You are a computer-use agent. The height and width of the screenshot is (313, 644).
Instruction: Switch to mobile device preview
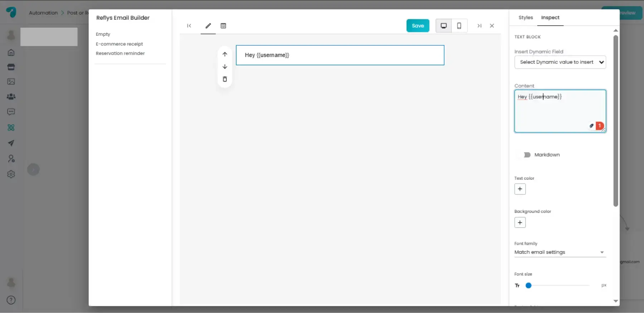(x=459, y=26)
